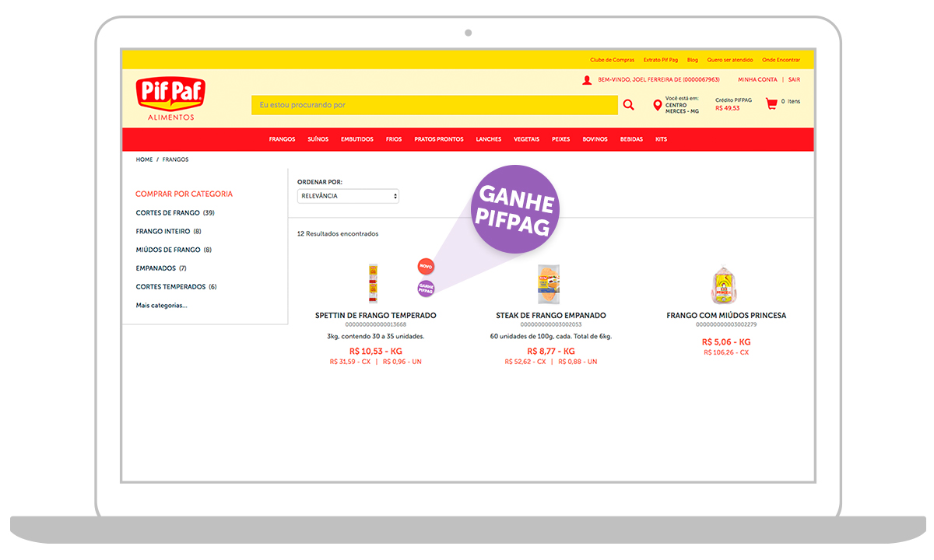Click the R$ 106,26 - CX price
The width and height of the screenshot is (934, 560).
coord(726,352)
